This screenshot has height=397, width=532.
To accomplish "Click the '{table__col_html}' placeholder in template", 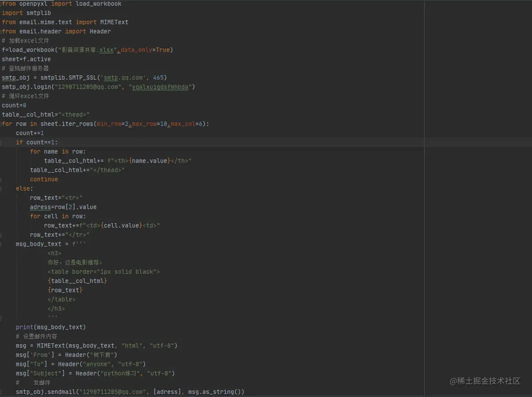I will [x=77, y=281].
